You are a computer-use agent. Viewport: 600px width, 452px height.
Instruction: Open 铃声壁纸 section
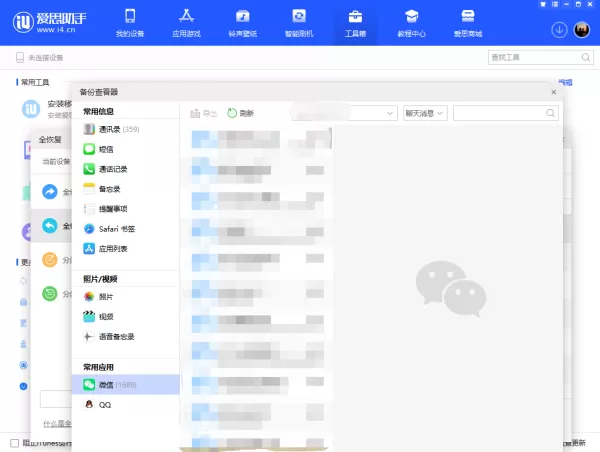tap(243, 23)
